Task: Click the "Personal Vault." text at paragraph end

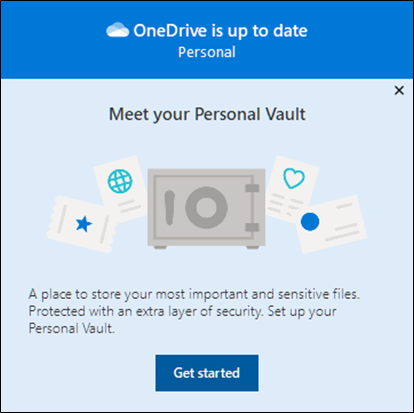Action: pos(72,329)
